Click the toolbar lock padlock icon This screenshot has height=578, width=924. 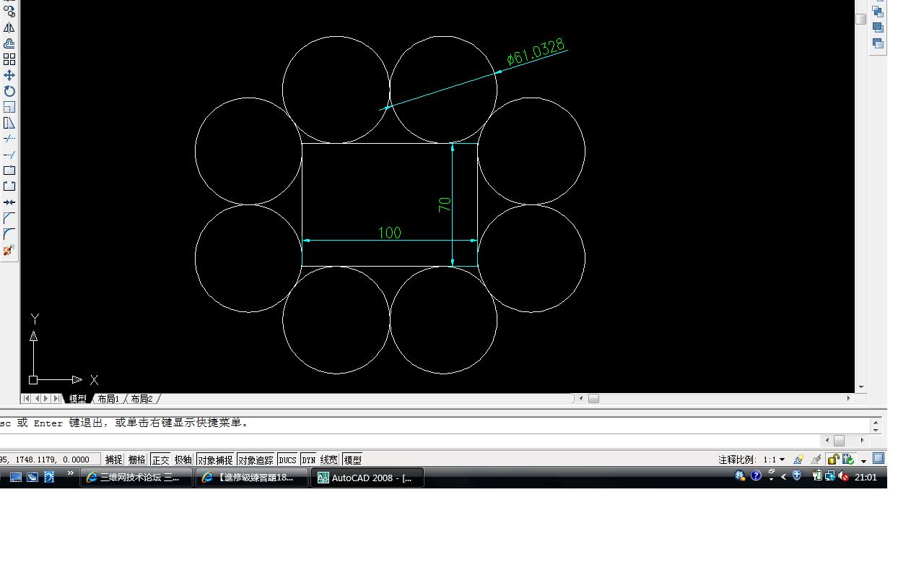[833, 459]
